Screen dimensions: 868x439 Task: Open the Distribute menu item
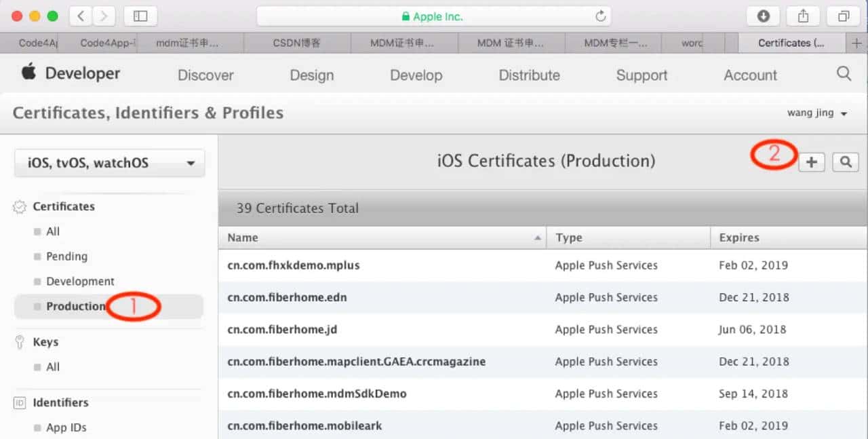[x=529, y=75]
